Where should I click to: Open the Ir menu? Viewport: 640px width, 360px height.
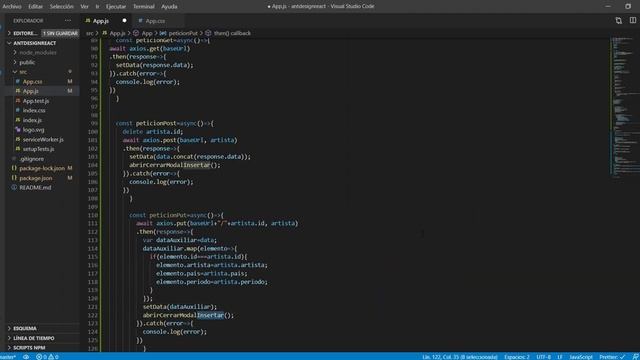[x=97, y=7]
